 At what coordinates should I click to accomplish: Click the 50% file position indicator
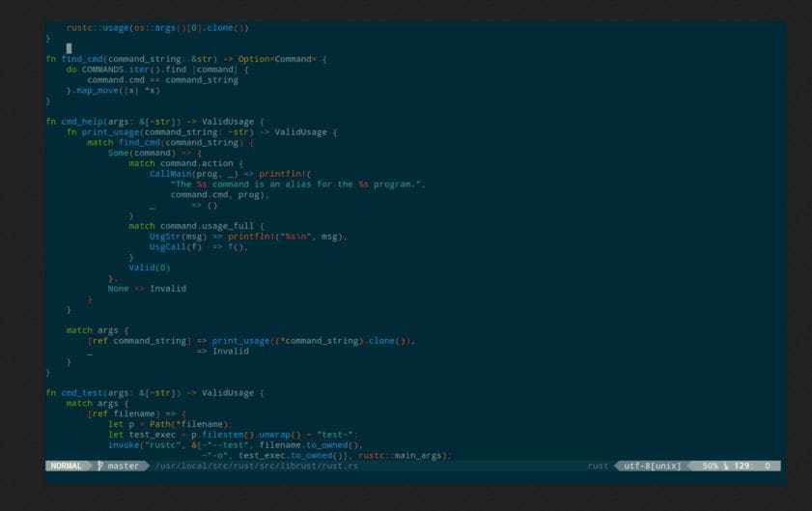pos(710,466)
